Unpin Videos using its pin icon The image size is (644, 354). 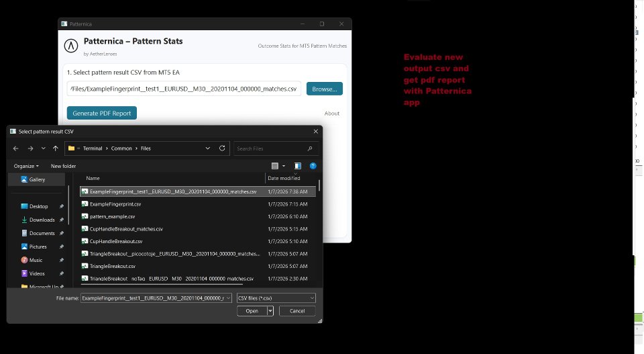click(62, 273)
